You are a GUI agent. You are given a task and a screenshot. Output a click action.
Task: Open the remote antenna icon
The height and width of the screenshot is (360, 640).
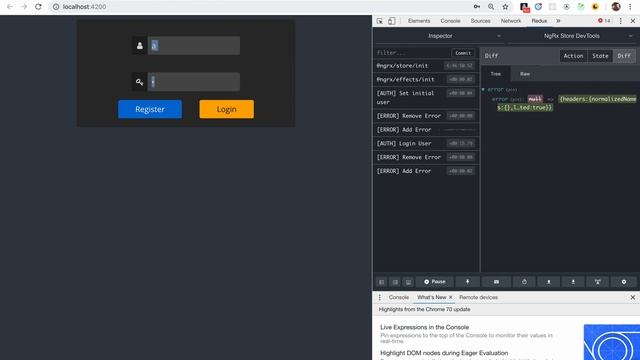(x=598, y=282)
